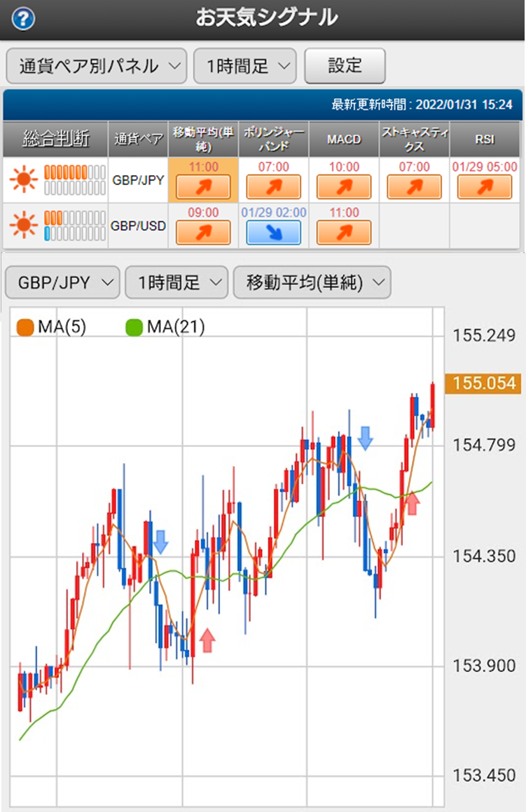Click the green MA(21) legend swatch
The height and width of the screenshot is (812, 526).
pyautogui.click(x=134, y=327)
